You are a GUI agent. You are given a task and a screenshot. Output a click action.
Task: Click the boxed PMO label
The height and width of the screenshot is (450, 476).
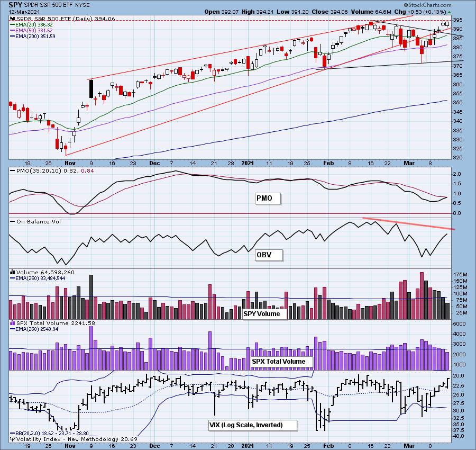(x=268, y=199)
